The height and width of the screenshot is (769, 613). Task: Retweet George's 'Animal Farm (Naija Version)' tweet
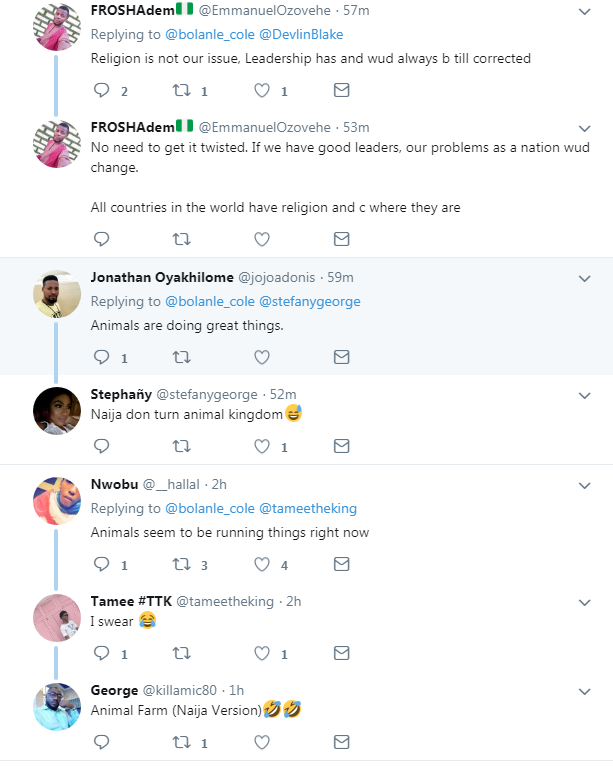point(181,743)
